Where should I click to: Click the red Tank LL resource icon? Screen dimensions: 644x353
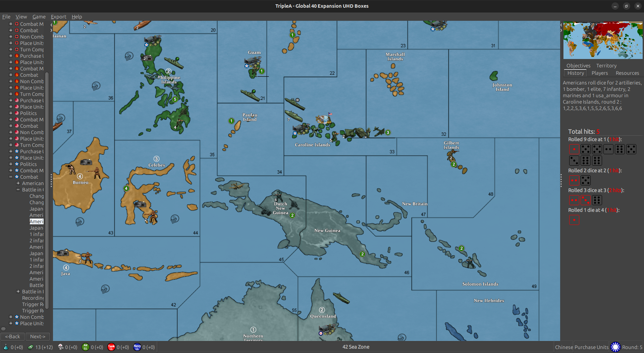111,347
